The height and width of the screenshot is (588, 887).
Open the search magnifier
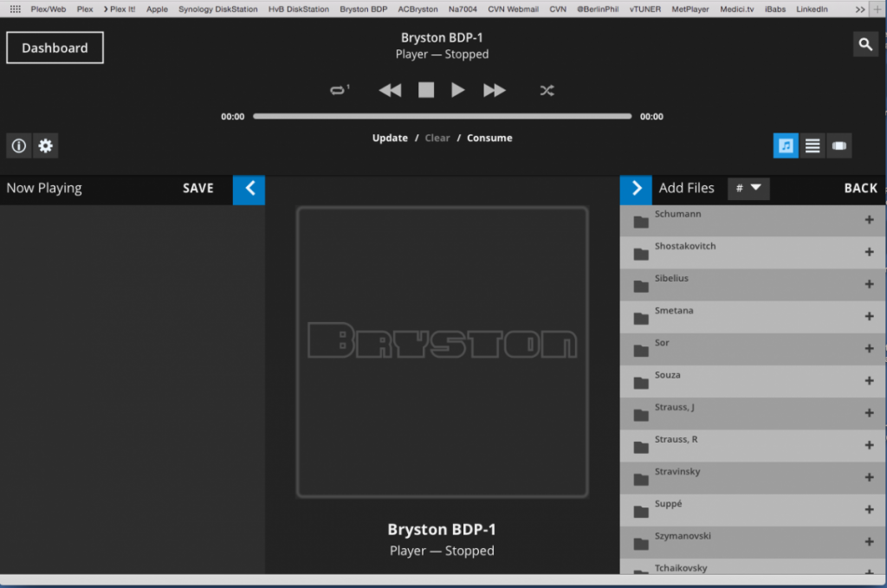point(865,44)
